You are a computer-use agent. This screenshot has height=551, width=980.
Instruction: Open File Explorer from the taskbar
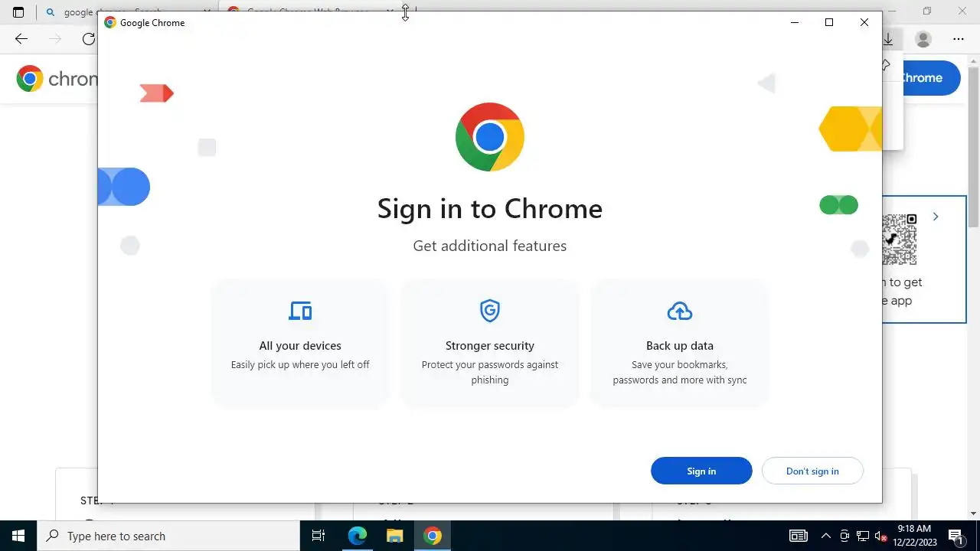pyautogui.click(x=394, y=536)
